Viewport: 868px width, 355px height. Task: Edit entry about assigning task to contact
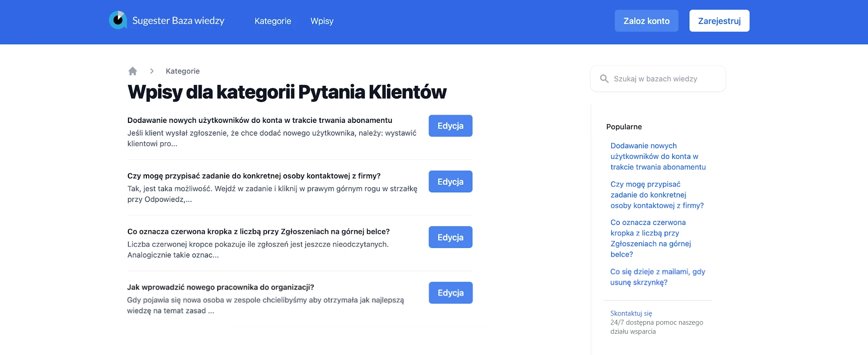450,182
